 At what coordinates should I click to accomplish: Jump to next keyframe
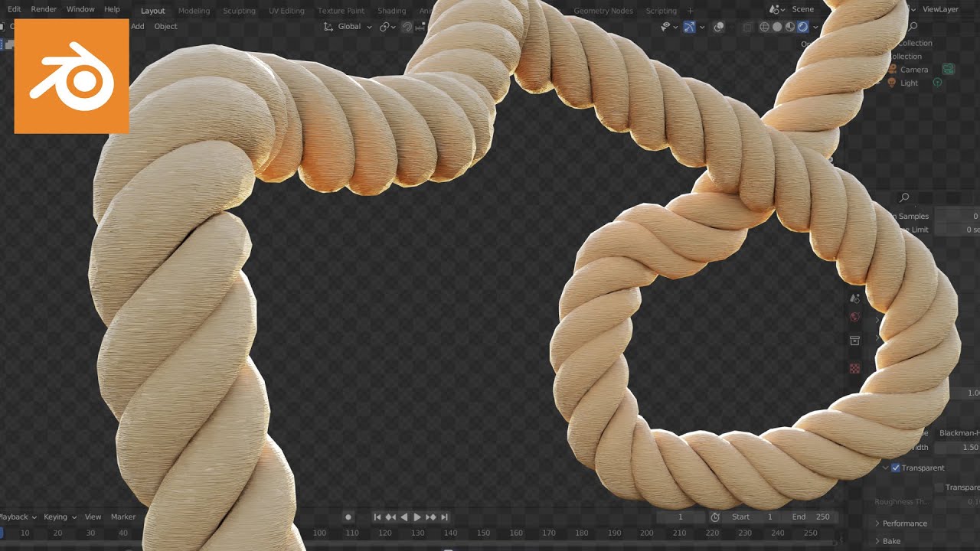pyautogui.click(x=430, y=517)
